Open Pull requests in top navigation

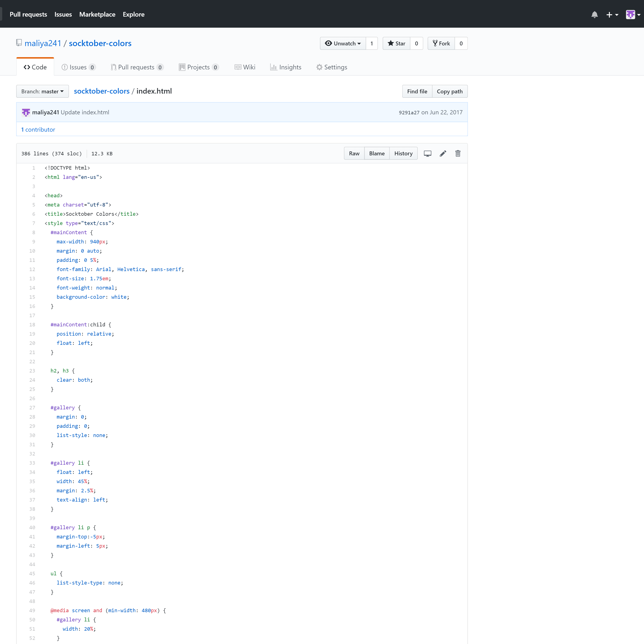click(28, 14)
